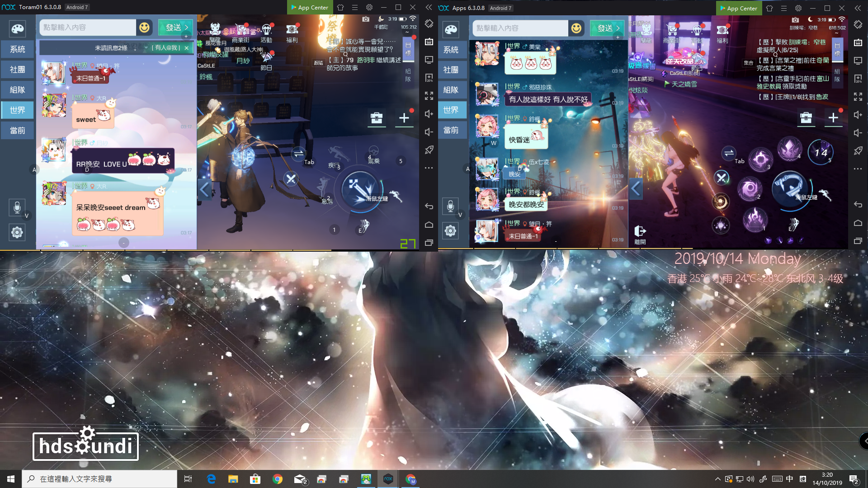Click the rocket cleanup icon in Toram01 sidebar
The height and width of the screenshot is (488, 868).
point(429,150)
